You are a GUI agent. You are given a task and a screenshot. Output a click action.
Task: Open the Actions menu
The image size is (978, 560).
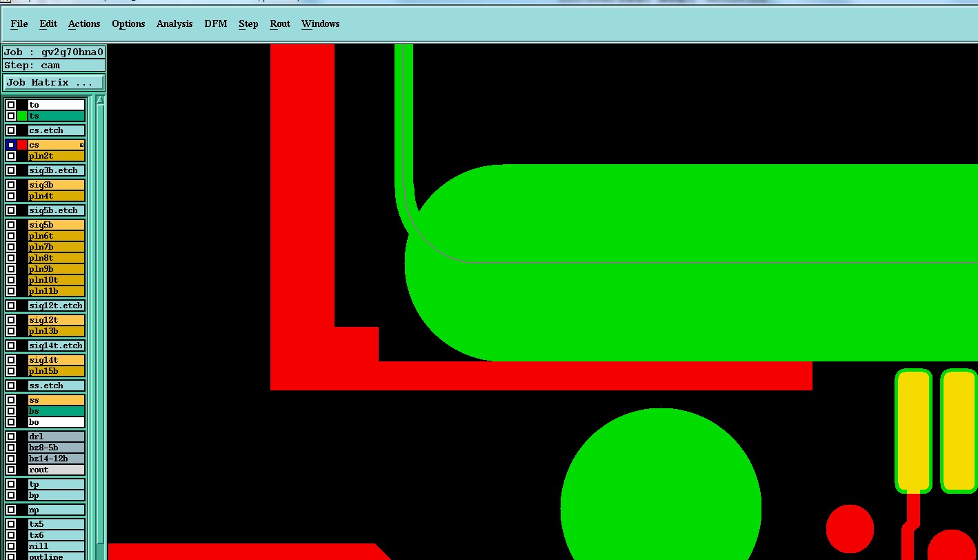click(x=84, y=23)
